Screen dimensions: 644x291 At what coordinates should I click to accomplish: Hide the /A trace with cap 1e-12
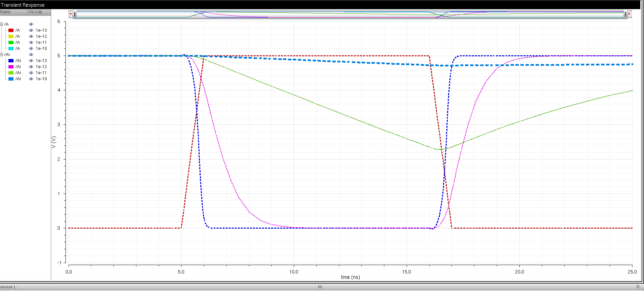tap(31, 36)
